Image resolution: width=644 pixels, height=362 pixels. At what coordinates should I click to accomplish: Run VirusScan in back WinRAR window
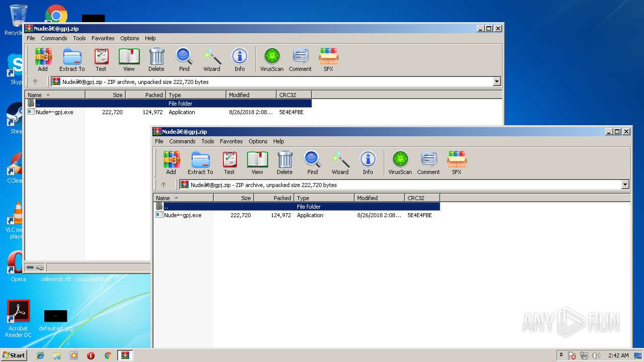(272, 59)
